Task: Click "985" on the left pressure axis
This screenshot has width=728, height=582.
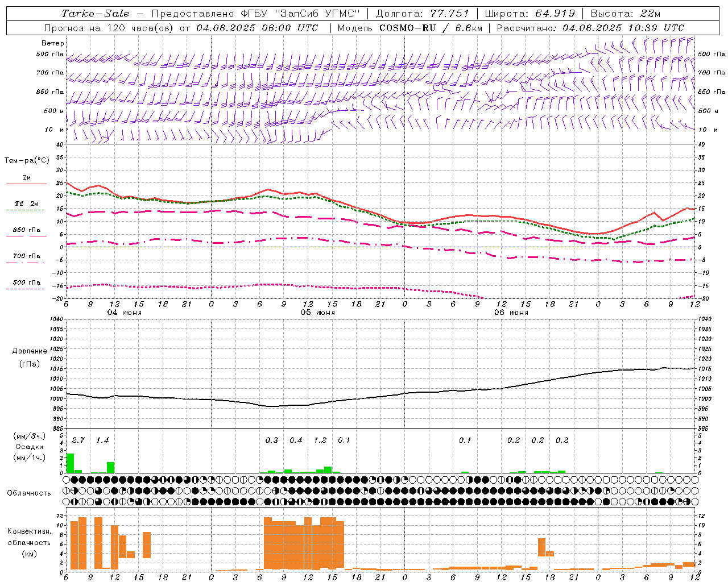Action: 57,428
